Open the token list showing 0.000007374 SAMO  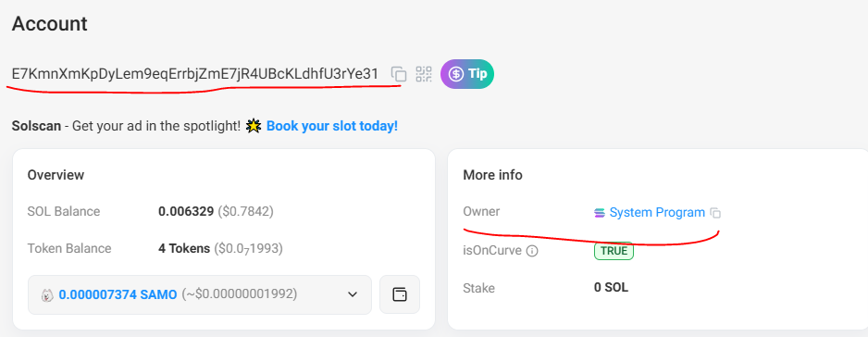(x=200, y=294)
